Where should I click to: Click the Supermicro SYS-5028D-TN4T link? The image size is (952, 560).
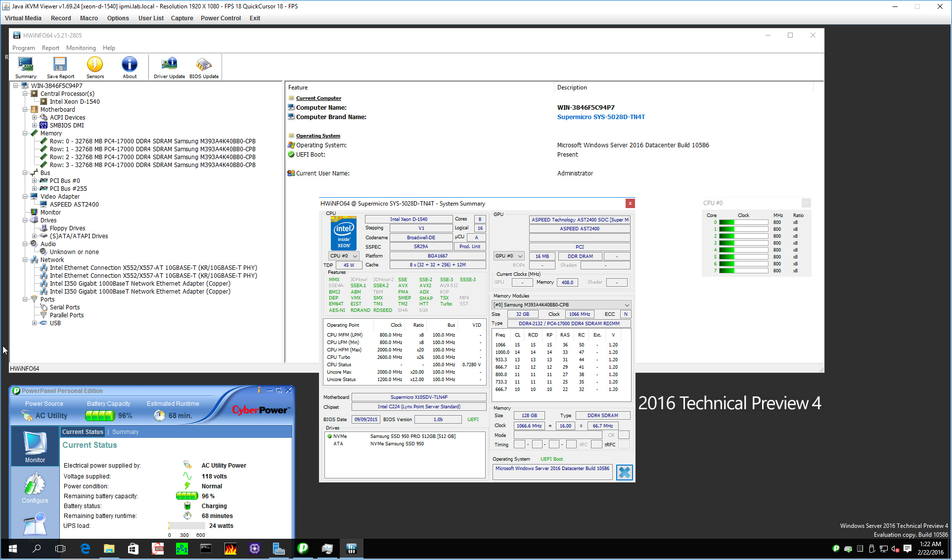(x=601, y=117)
